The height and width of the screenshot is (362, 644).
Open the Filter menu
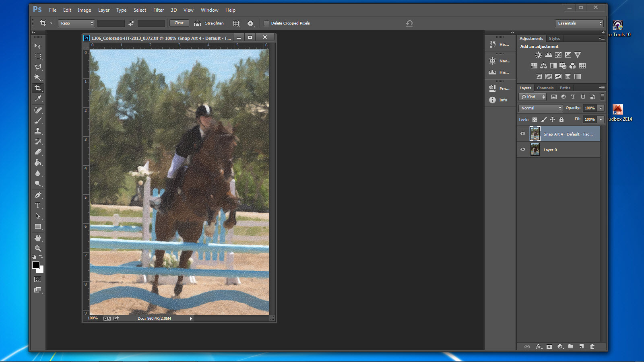coord(159,10)
